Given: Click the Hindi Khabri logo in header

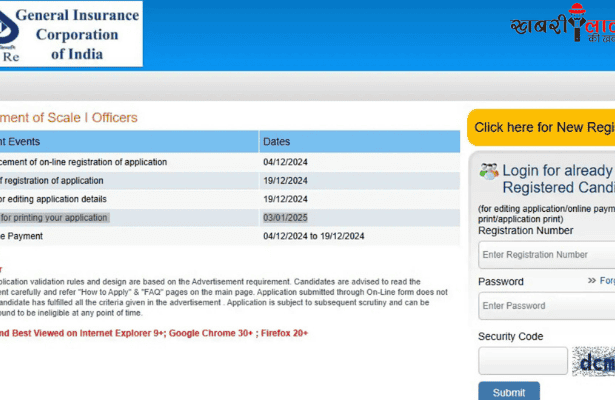Looking at the screenshot, I should 562,23.
